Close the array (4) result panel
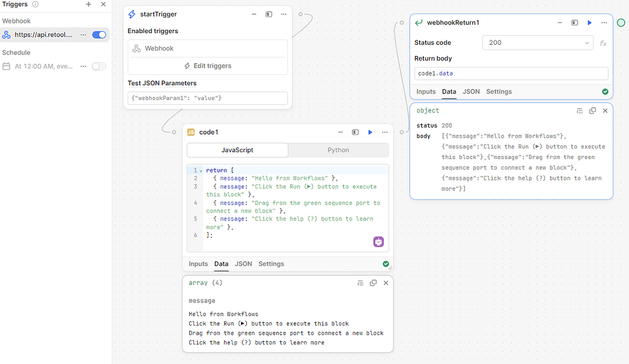The height and width of the screenshot is (364, 629). [386, 283]
